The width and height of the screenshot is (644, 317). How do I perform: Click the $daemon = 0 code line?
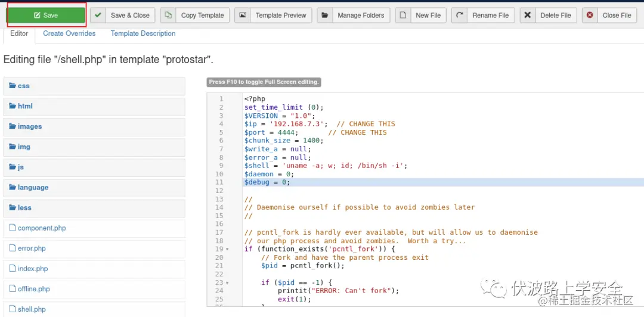tap(269, 174)
